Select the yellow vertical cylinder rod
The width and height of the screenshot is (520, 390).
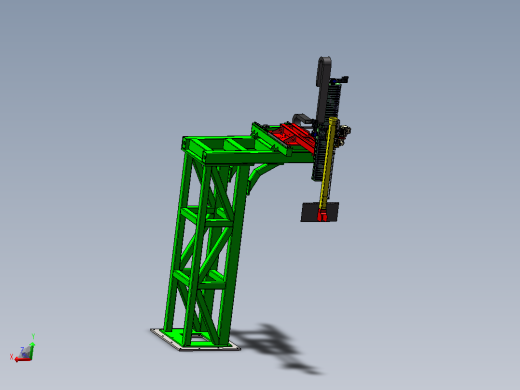click(x=327, y=163)
